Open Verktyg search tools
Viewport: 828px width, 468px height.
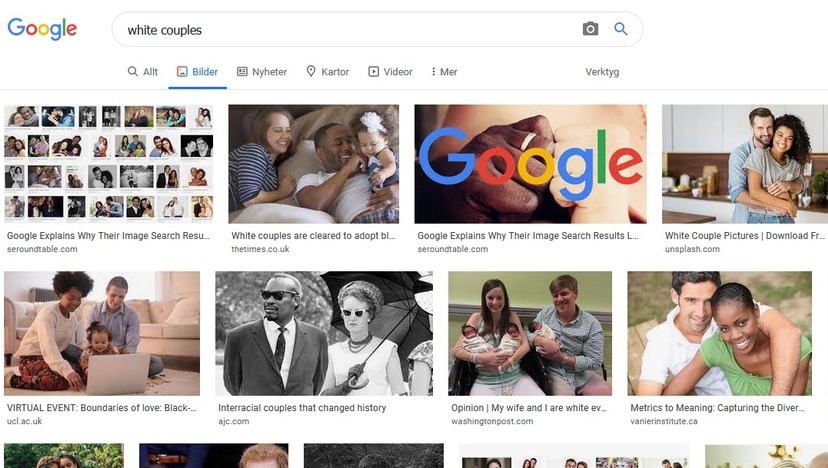(x=602, y=72)
